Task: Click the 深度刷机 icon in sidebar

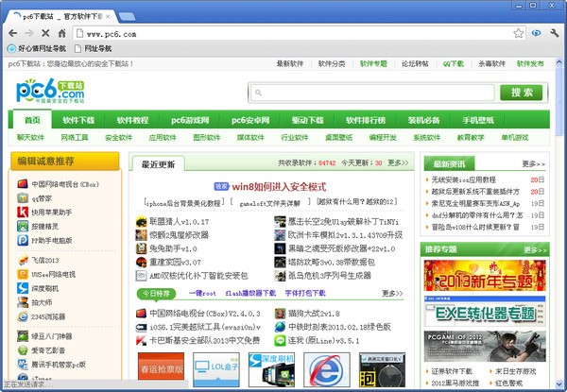Action: [x=23, y=288]
